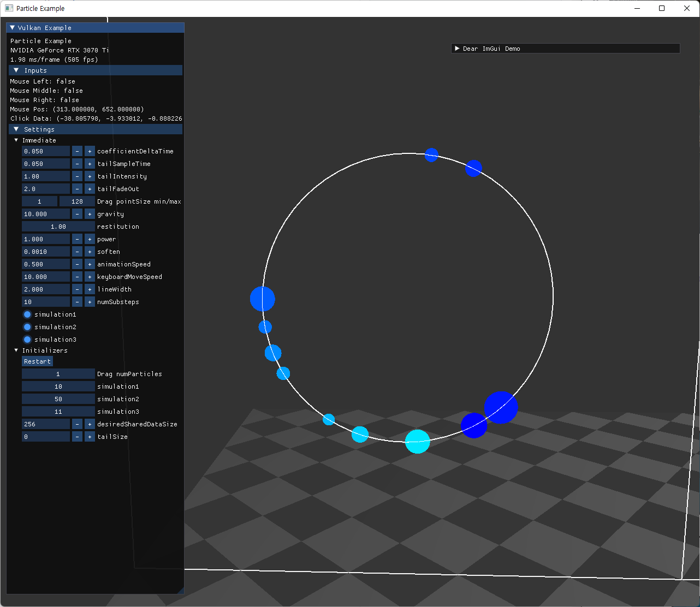Click the cyan particle at circle bottom
Image resolution: width=700 pixels, height=607 pixels.
(418, 442)
